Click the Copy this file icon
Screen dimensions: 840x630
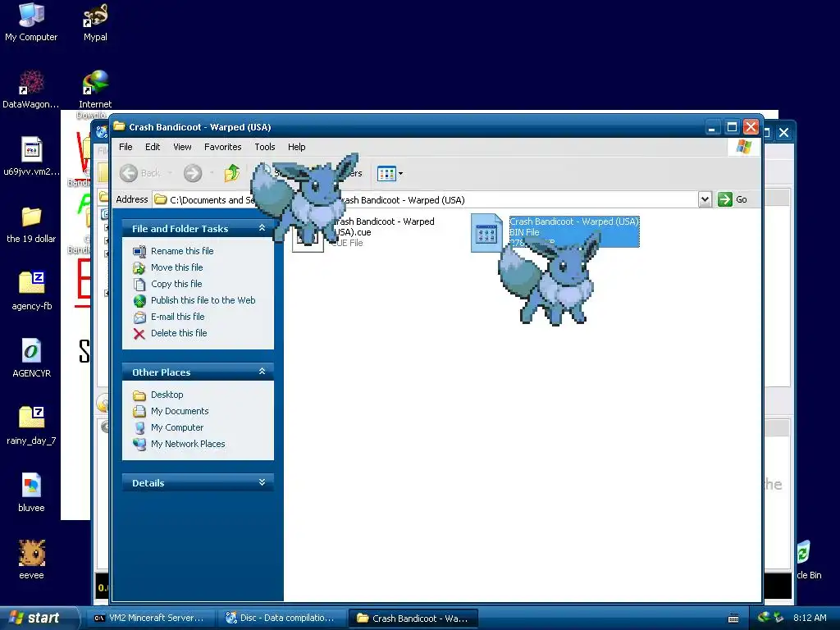click(x=139, y=284)
